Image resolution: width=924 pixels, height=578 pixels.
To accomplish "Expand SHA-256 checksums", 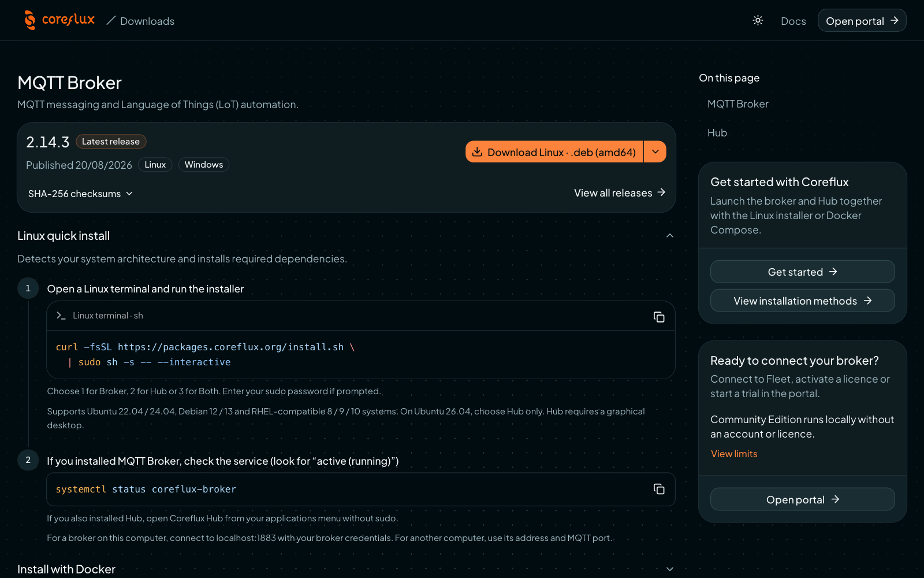I will point(80,194).
